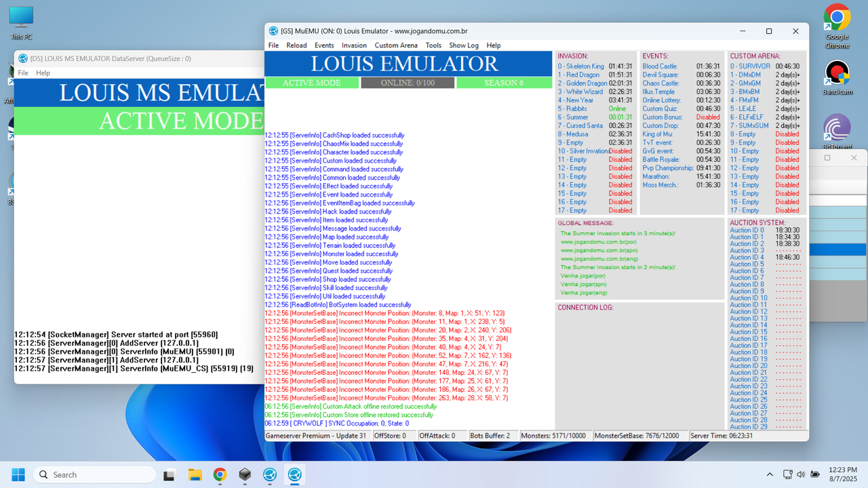Click the Bots Buffer: 2 status field
The height and width of the screenshot is (488, 868).
pyautogui.click(x=492, y=436)
